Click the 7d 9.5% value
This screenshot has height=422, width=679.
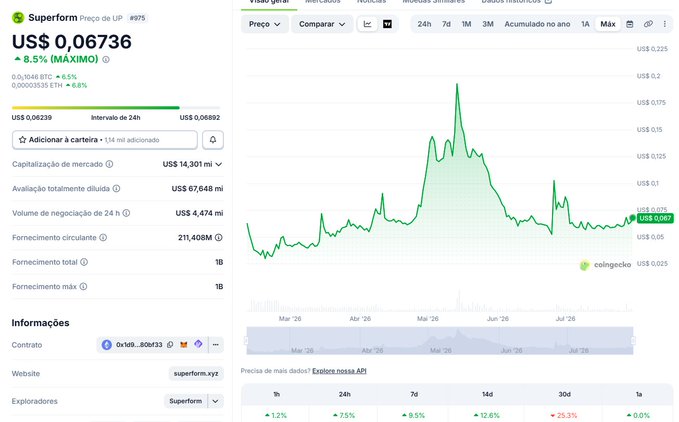pos(414,415)
